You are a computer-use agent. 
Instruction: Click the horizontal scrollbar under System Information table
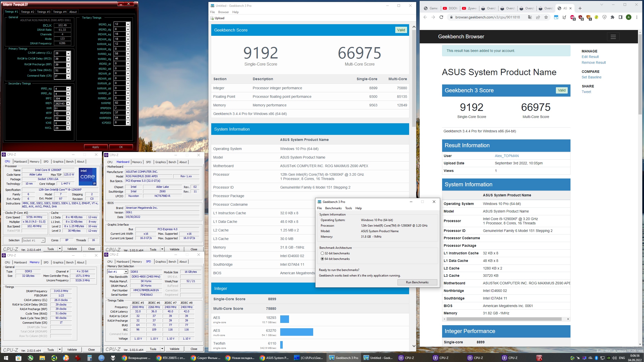[504, 319]
